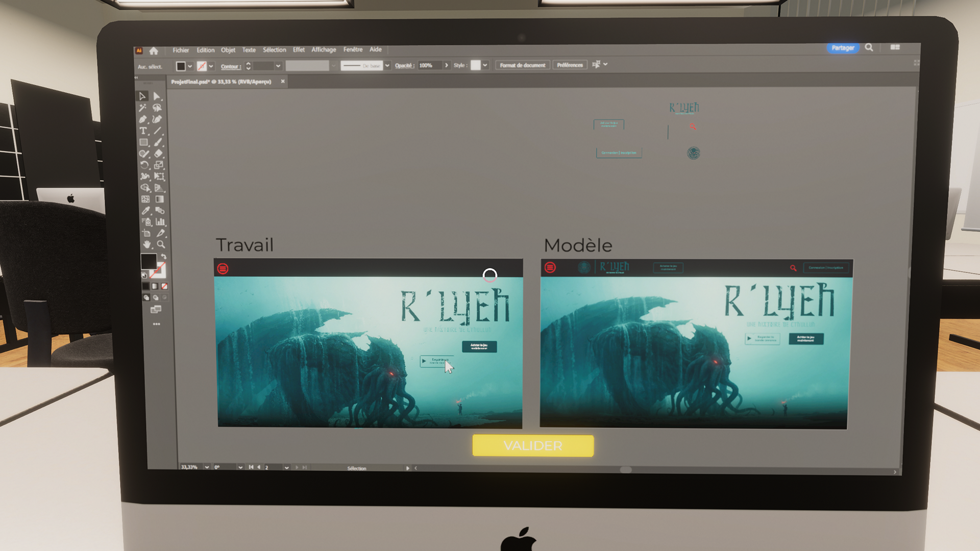Swap fill and stroke colors
Screen dimensions: 980x551
point(164,257)
